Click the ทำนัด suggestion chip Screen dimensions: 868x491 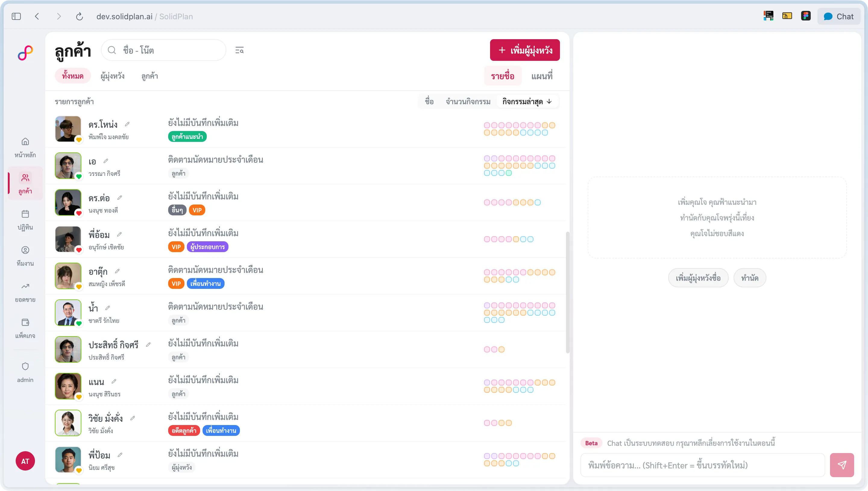[x=750, y=278]
